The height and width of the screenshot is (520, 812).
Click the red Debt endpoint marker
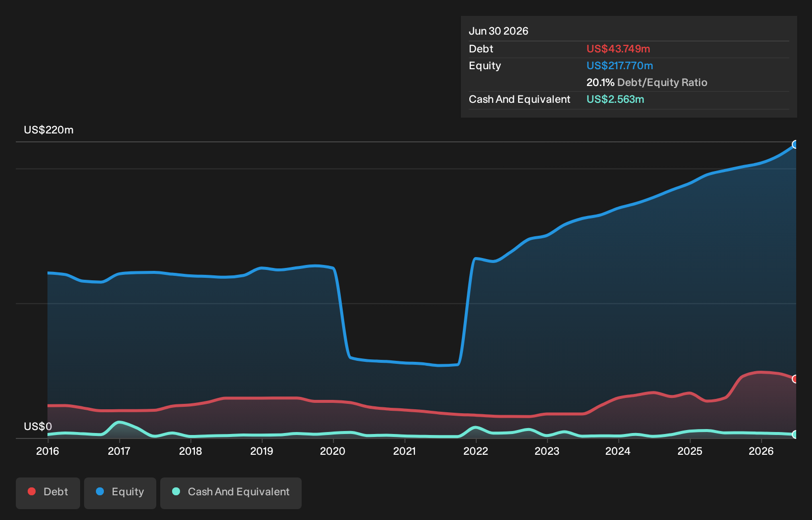[795, 379]
